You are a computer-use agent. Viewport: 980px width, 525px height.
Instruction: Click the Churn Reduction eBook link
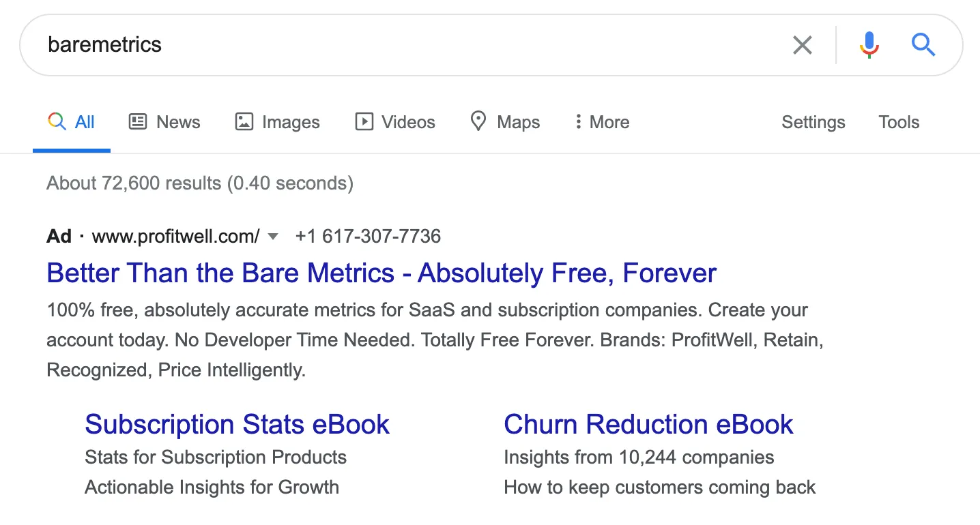click(x=648, y=424)
